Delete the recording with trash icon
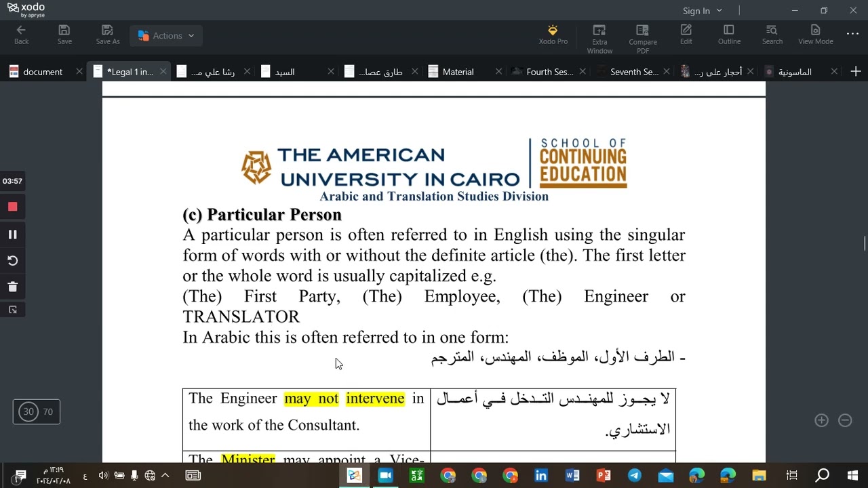868x488 pixels. click(x=12, y=287)
